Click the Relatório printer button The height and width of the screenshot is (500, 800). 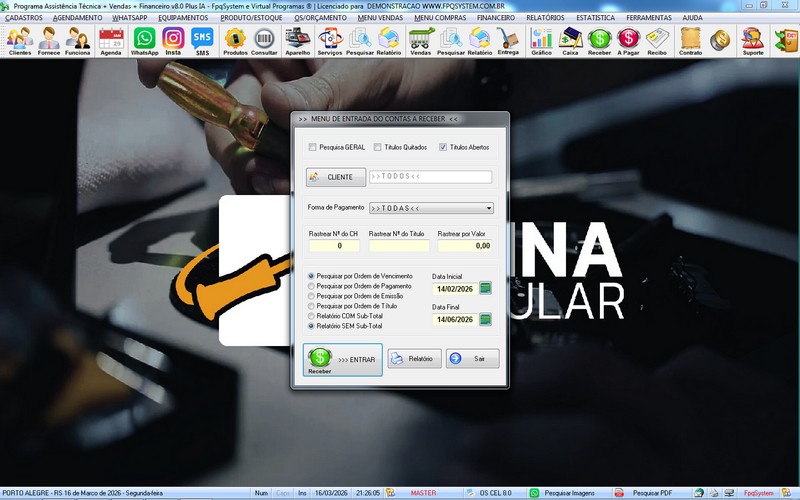414,359
